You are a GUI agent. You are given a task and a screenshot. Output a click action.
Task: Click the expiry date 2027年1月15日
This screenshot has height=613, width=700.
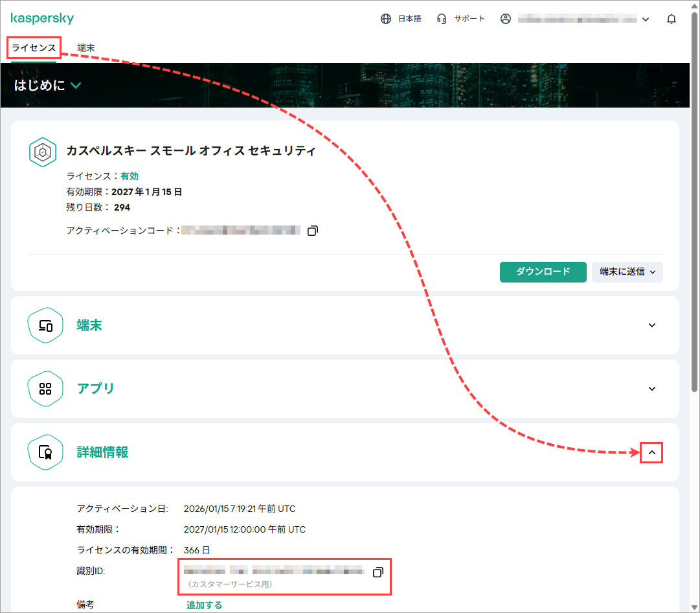tap(146, 192)
